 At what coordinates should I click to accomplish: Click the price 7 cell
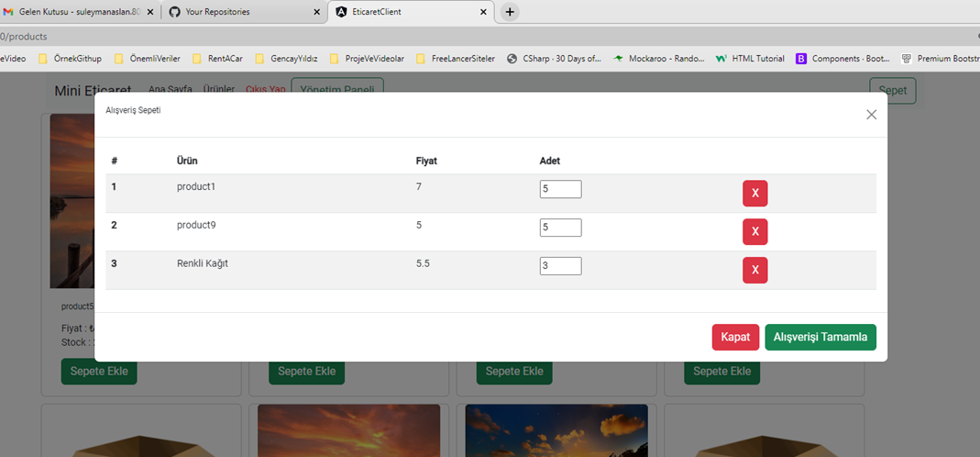tap(419, 186)
